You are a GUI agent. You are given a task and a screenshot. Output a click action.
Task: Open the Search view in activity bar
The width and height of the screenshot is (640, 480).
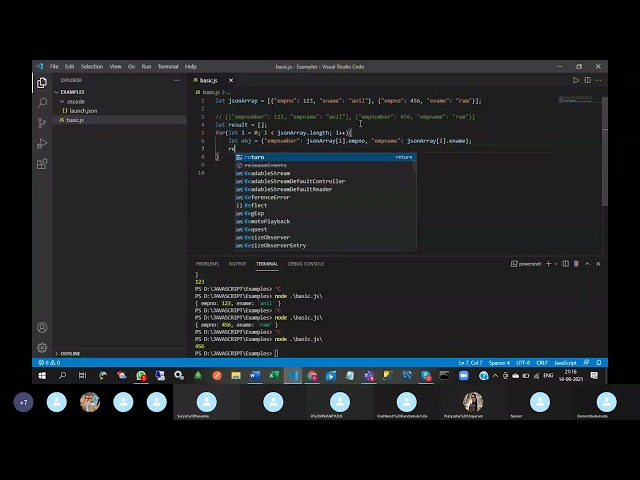coord(42,103)
